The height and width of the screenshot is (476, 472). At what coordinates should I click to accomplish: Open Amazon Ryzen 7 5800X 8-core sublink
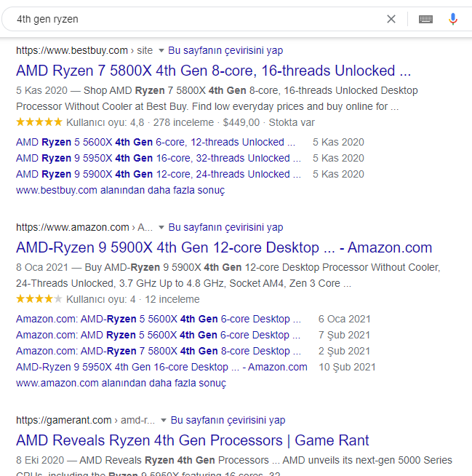pyautogui.click(x=159, y=352)
